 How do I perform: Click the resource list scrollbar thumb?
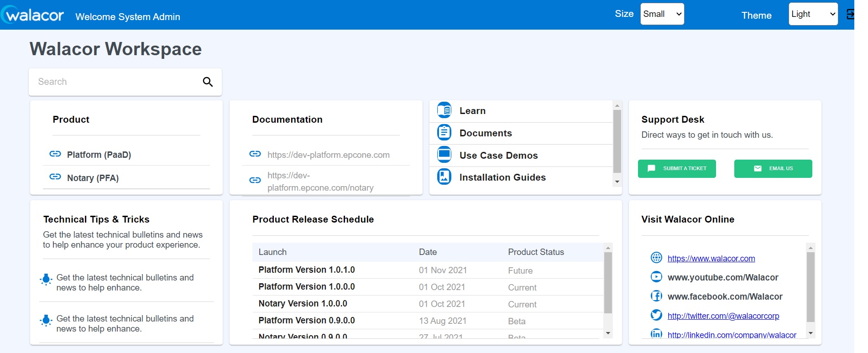click(x=617, y=141)
